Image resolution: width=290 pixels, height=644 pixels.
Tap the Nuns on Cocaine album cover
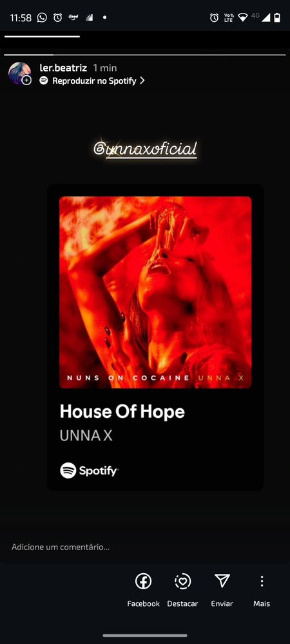(155, 292)
